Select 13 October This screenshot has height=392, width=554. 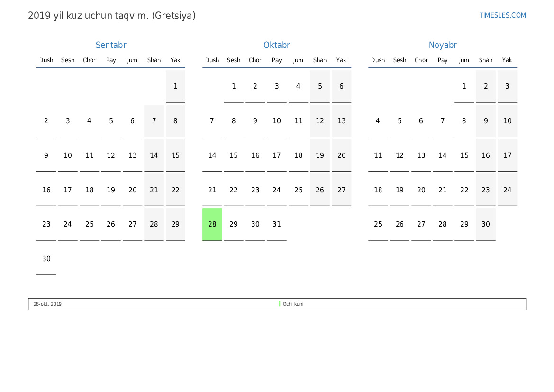point(341,121)
